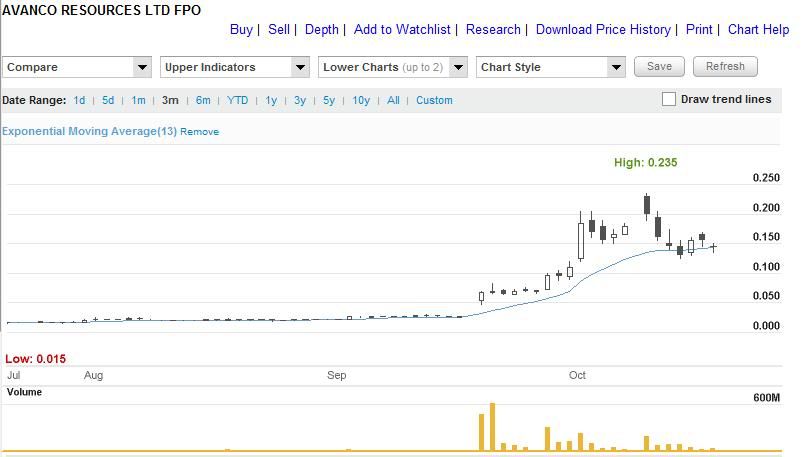The height and width of the screenshot is (457, 808).
Task: Select the 3y date range
Action: pos(300,100)
